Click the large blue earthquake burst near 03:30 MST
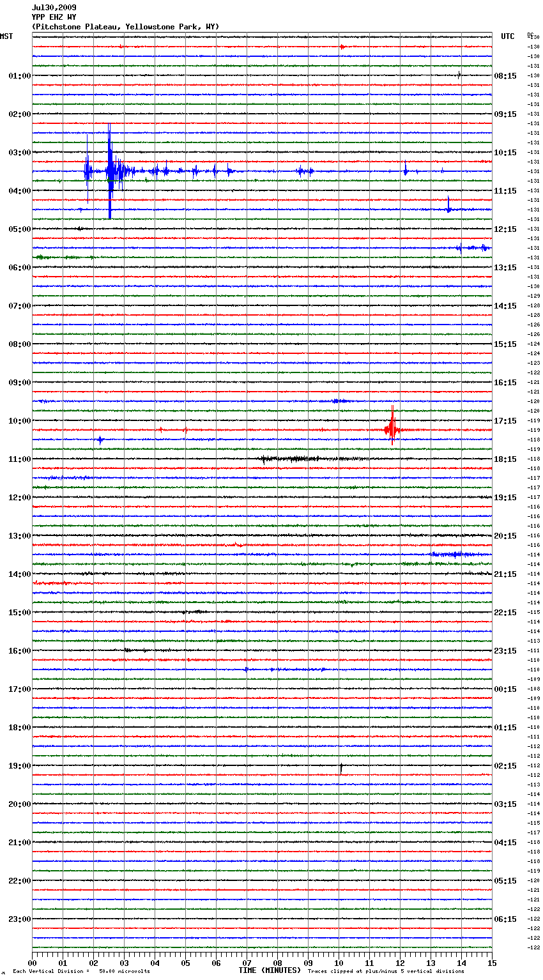This screenshot has width=543, height=980. (x=110, y=171)
